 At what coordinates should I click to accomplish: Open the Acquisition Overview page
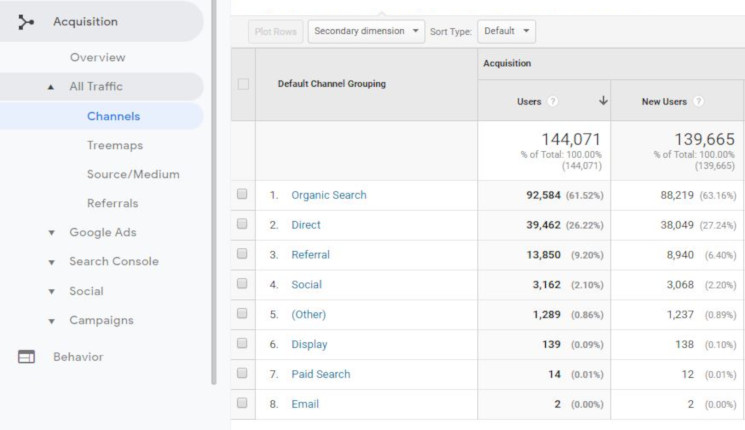click(97, 58)
